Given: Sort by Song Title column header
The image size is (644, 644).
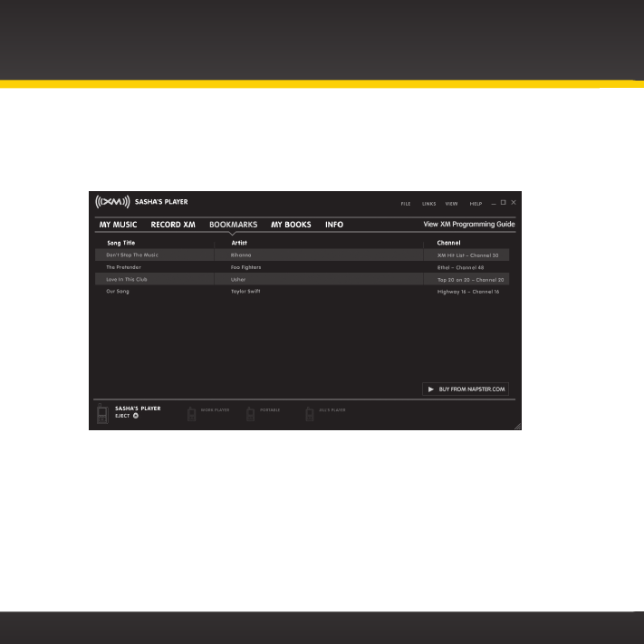Looking at the screenshot, I should point(121,243).
